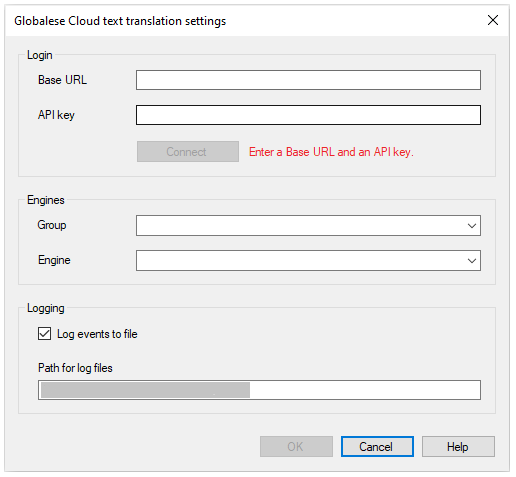Click the 'Group' label in Engines
Screen dimensions: 516x477
(52, 225)
